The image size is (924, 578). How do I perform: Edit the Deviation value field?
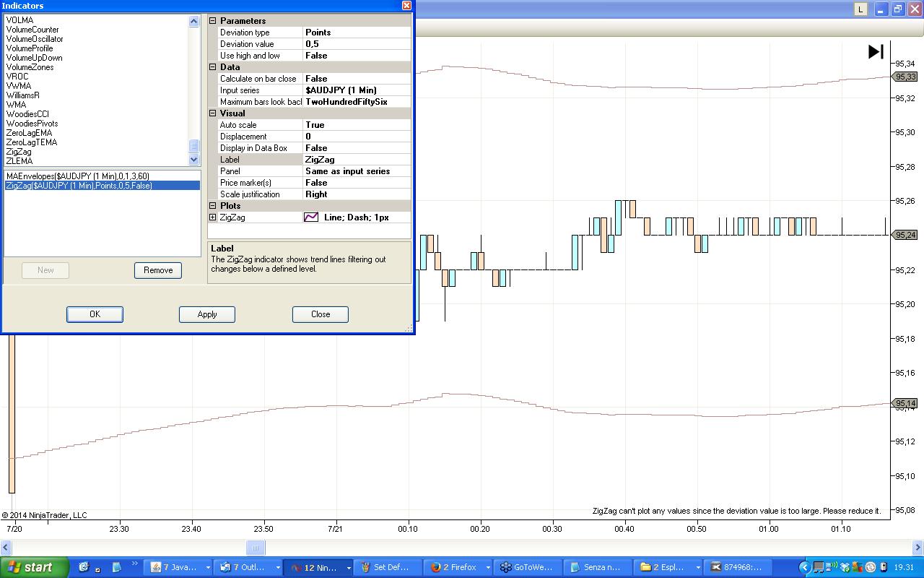coord(357,44)
